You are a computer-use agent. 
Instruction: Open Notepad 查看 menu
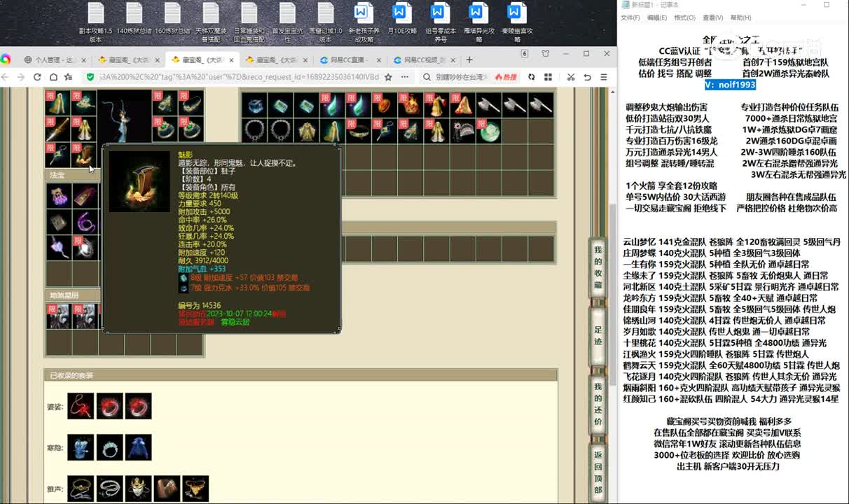click(712, 17)
